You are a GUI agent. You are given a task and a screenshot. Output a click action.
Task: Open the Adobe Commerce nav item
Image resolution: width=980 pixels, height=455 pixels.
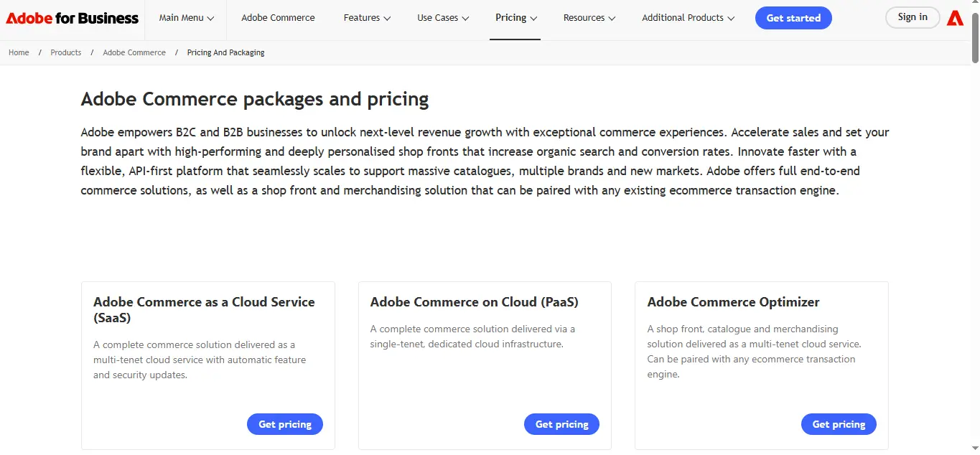(278, 18)
